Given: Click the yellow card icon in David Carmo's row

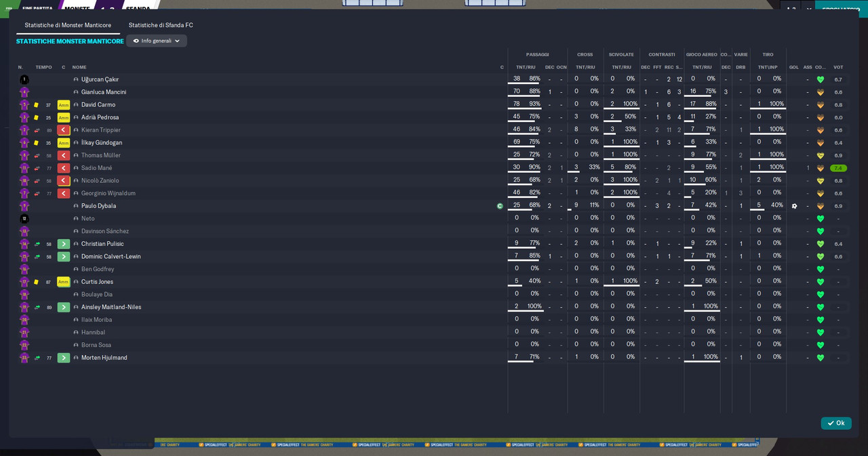Looking at the screenshot, I should (x=36, y=105).
